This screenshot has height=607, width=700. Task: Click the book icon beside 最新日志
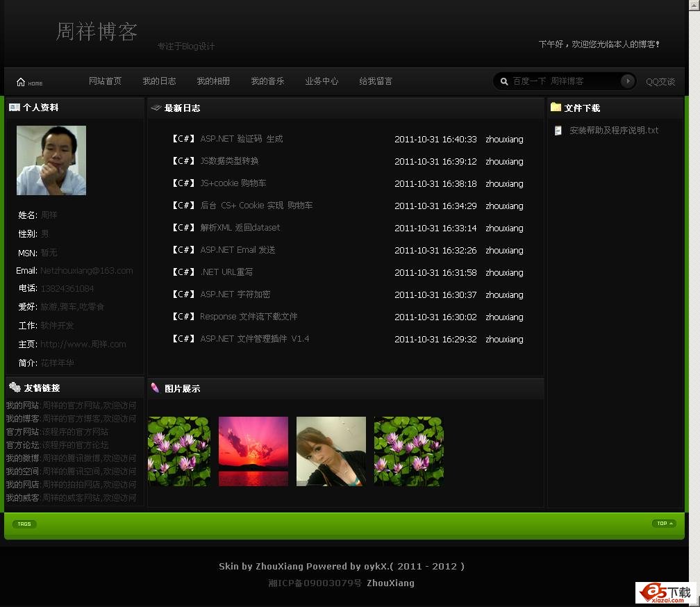(156, 108)
